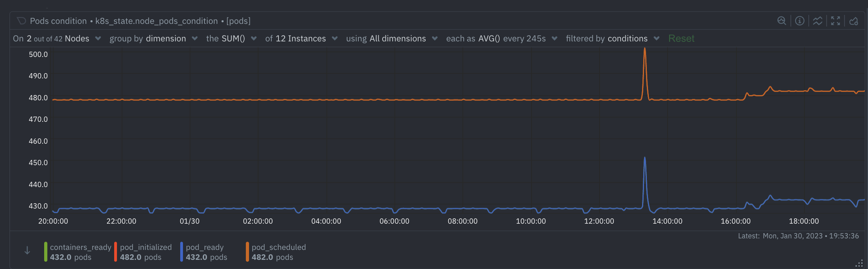Open the metrics correlations magnifier icon
This screenshot has height=269, width=868.
pyautogui.click(x=781, y=21)
